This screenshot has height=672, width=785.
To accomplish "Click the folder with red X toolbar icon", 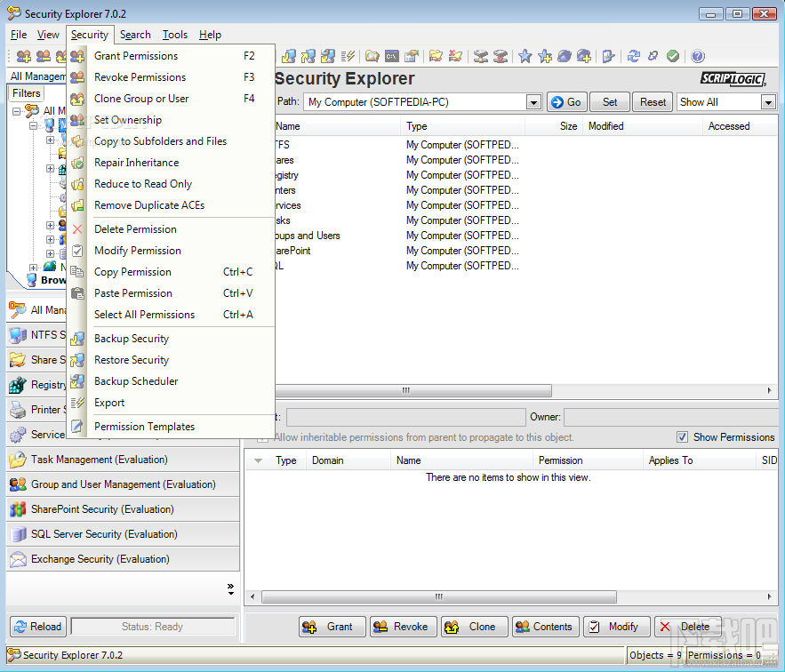I will click(x=455, y=56).
